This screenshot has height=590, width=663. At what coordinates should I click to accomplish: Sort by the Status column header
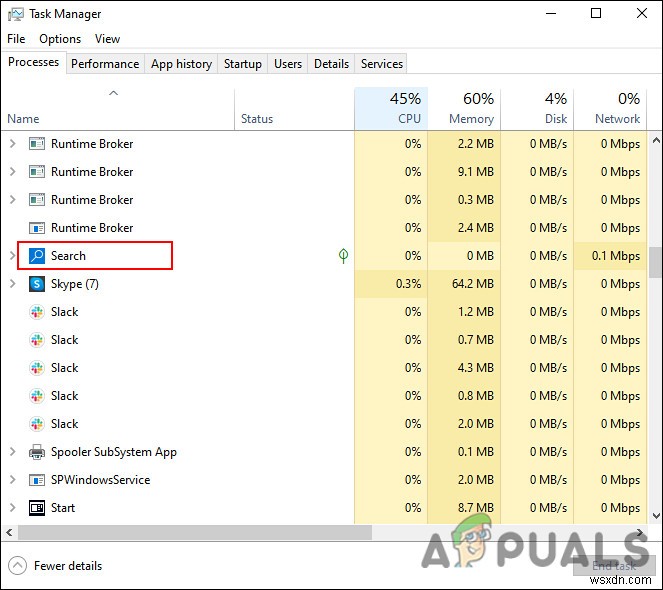pos(294,109)
